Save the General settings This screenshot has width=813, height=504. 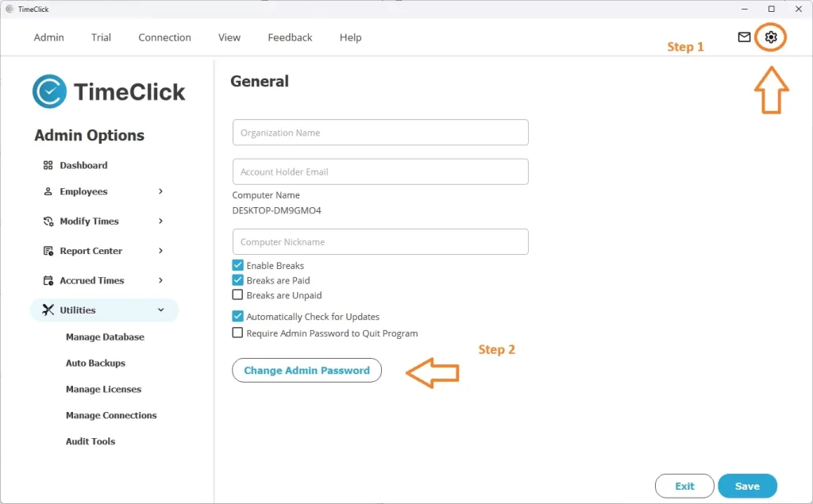(x=746, y=485)
